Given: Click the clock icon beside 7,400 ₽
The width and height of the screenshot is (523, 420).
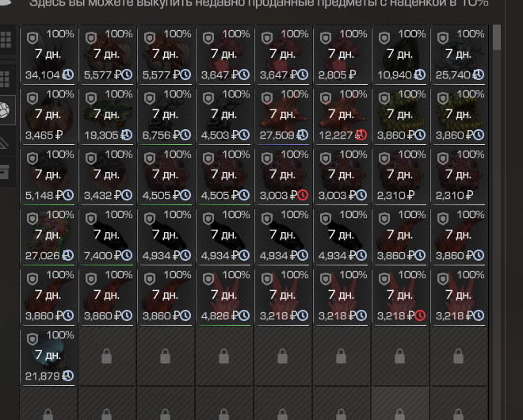Looking at the screenshot, I should [x=127, y=255].
